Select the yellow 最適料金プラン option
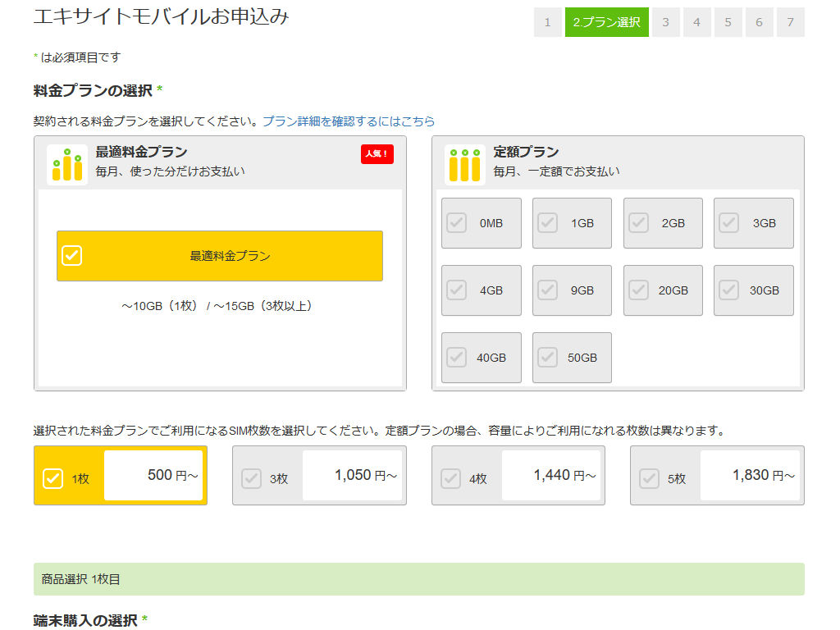The height and width of the screenshot is (630, 840). coord(220,256)
